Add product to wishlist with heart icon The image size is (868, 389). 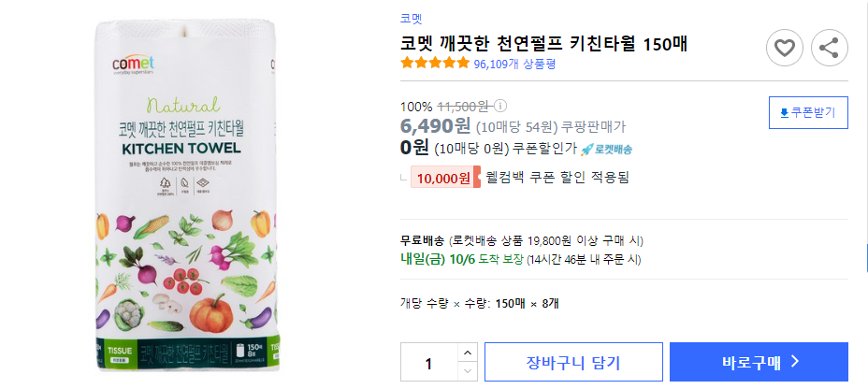point(785,48)
